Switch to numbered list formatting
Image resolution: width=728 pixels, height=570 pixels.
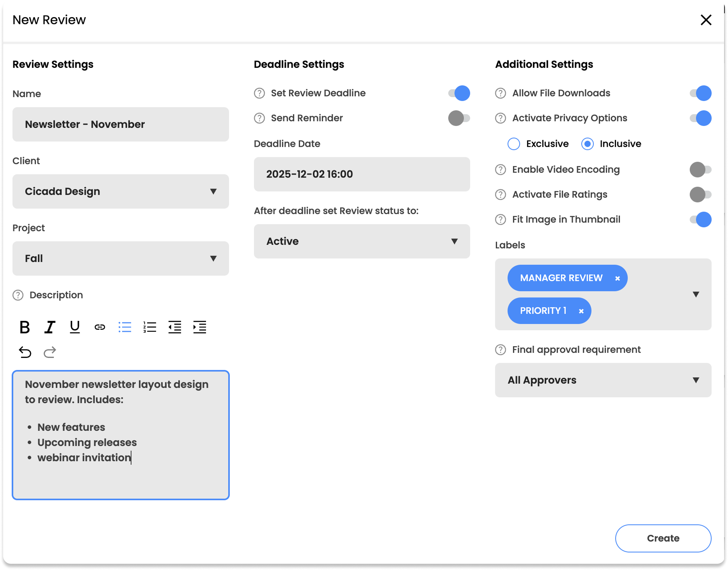tap(149, 327)
